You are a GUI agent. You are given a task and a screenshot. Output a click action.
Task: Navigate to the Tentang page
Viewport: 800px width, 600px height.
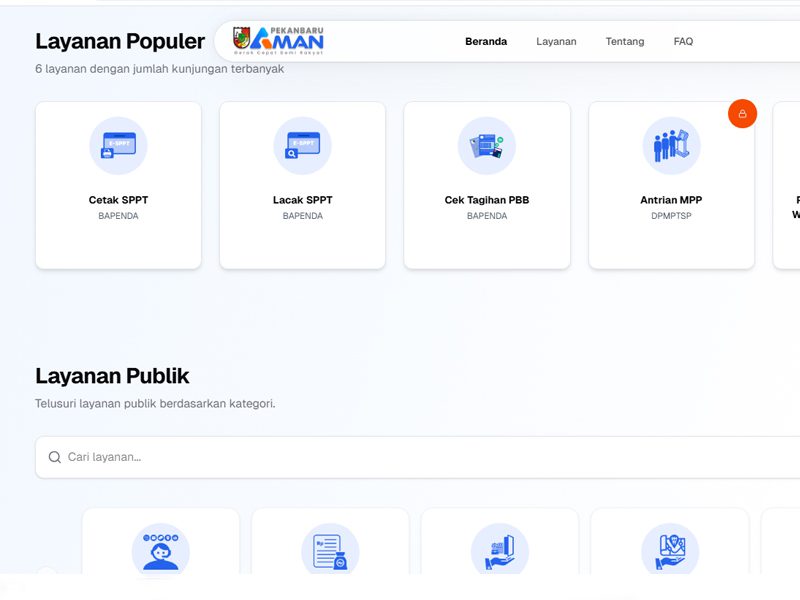pos(625,42)
